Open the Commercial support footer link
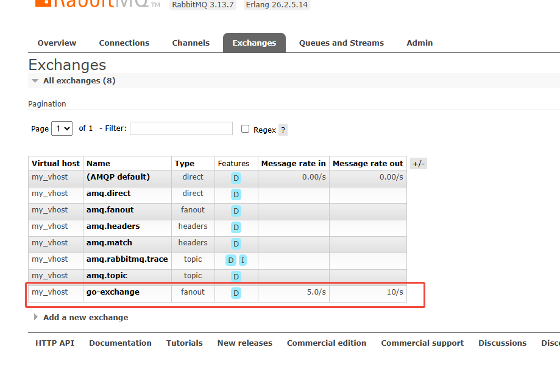 click(422, 343)
